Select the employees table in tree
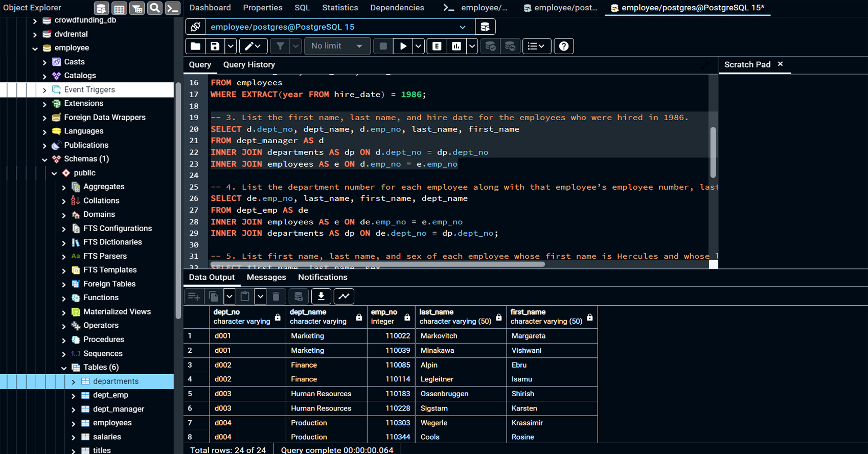Viewport: 868px width, 454px height. 112,423
